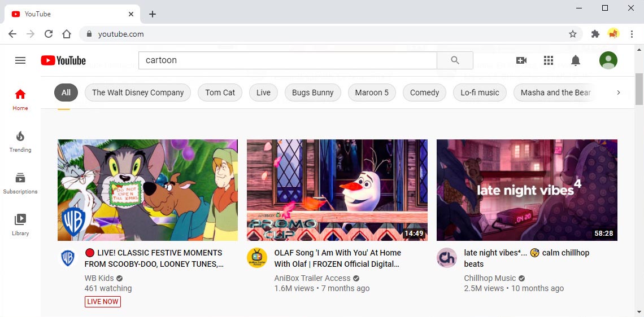Click the scrollbar down arrow
644x317 pixels.
pyautogui.click(x=639, y=312)
